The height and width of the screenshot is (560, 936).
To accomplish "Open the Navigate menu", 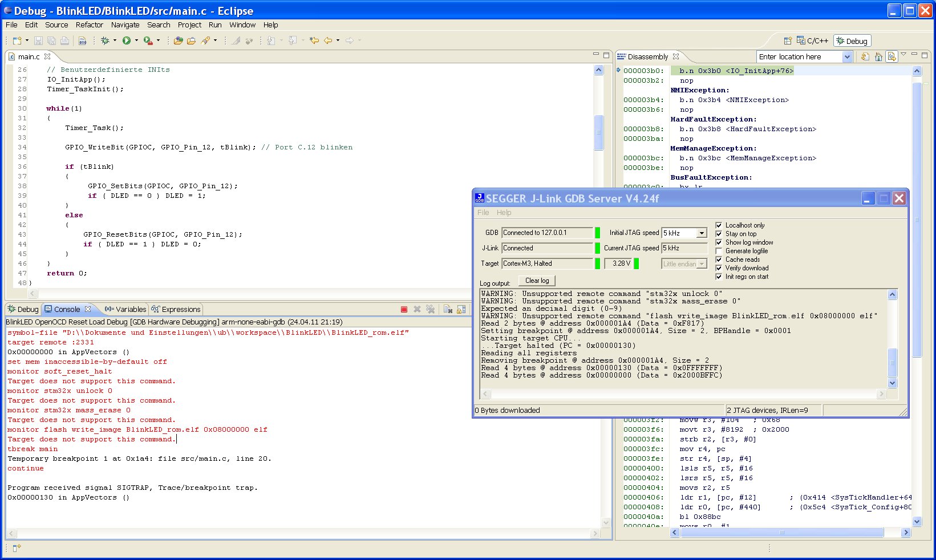I will [x=125, y=25].
